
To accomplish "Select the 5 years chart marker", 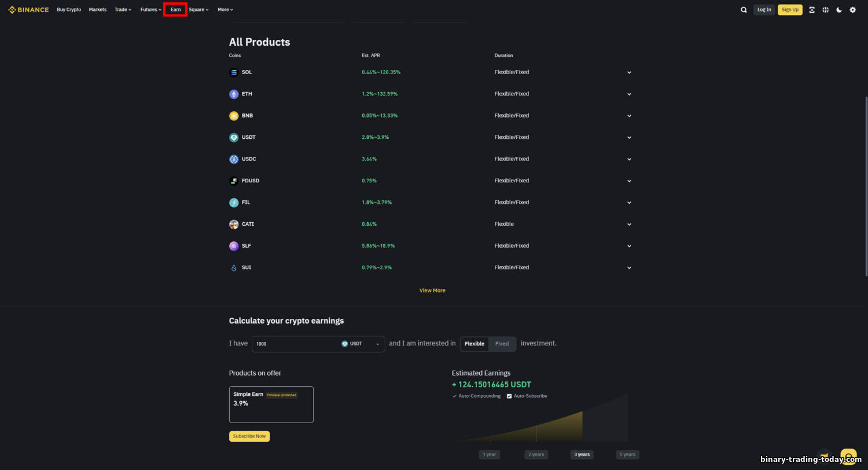I will pyautogui.click(x=628, y=454).
